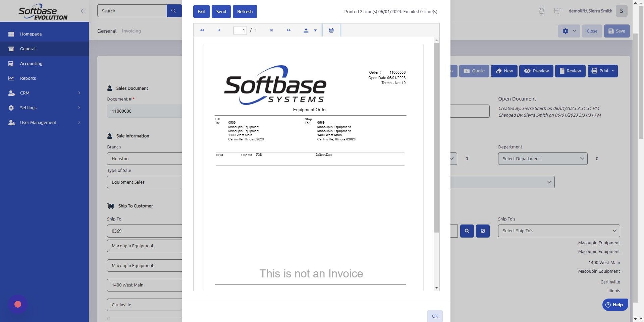Click the red record floating button
This screenshot has width=644, height=322.
pos(18,304)
